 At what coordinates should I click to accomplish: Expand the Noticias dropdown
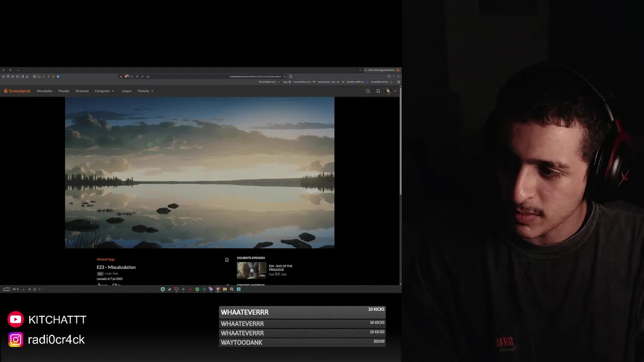tap(145, 91)
